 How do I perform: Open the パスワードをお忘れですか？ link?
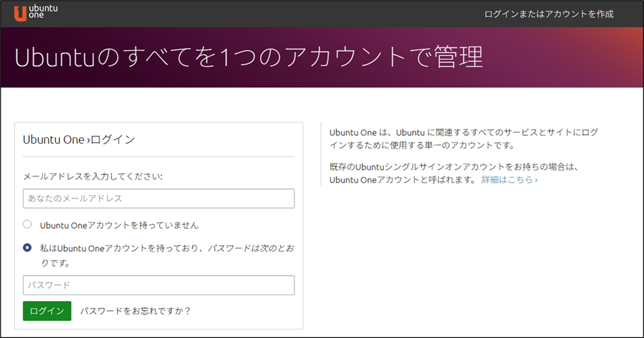[135, 311]
